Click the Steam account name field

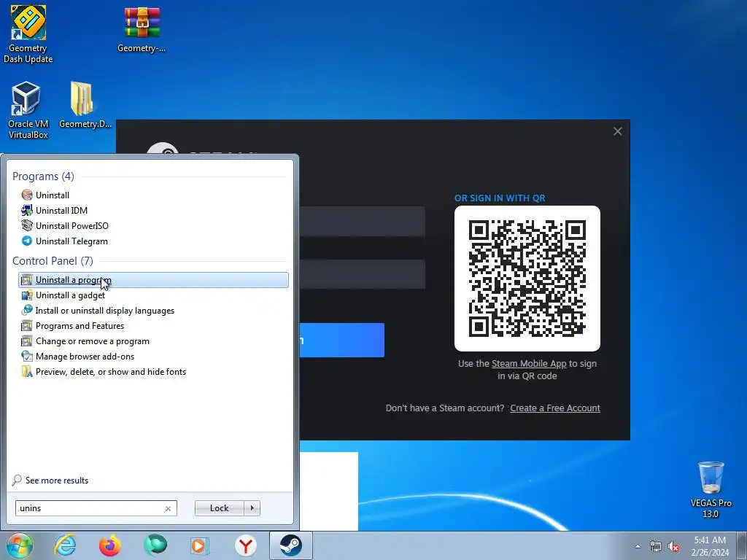click(x=363, y=222)
